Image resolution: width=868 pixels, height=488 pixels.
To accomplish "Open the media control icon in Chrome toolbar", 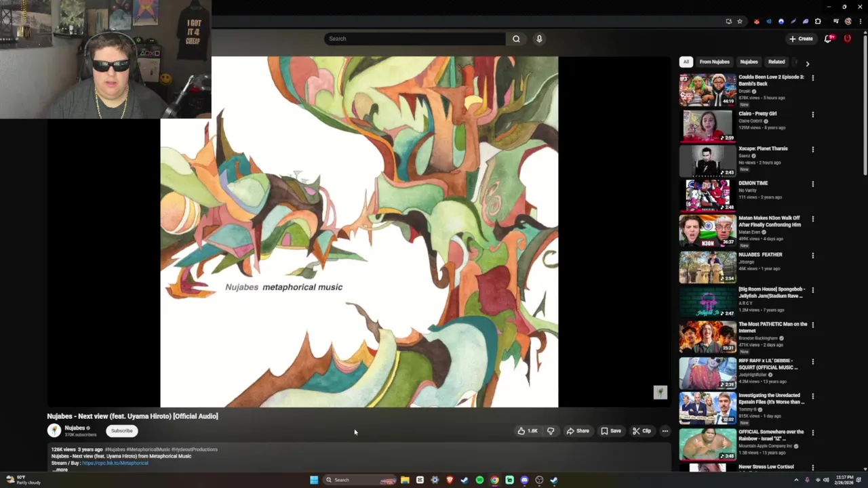I will tap(836, 21).
